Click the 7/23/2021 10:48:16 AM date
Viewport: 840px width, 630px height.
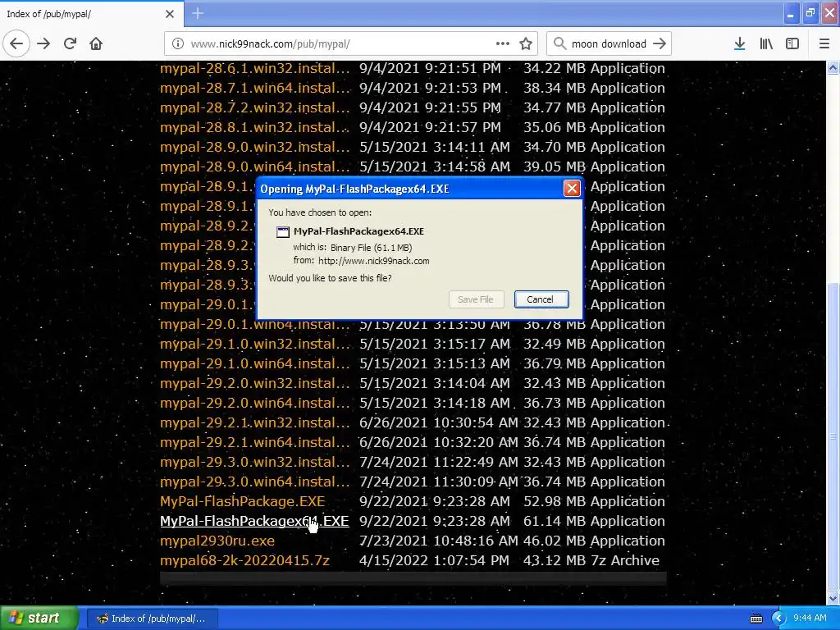438,541
